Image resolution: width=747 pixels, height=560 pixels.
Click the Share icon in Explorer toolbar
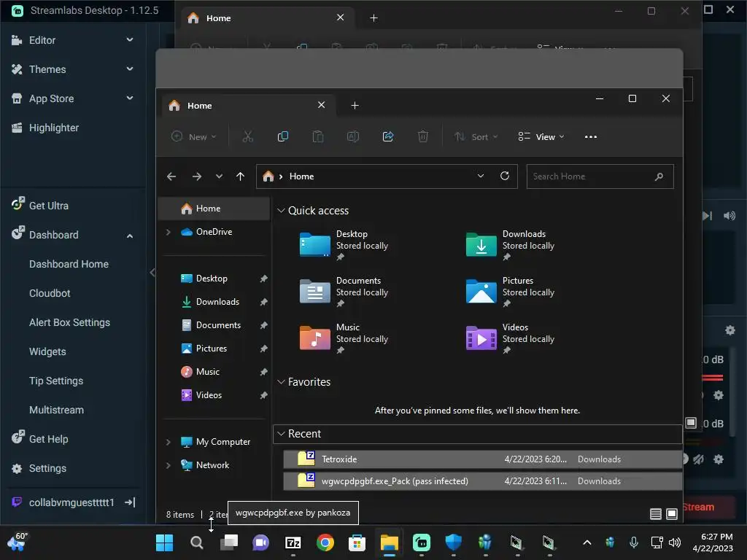click(x=388, y=136)
